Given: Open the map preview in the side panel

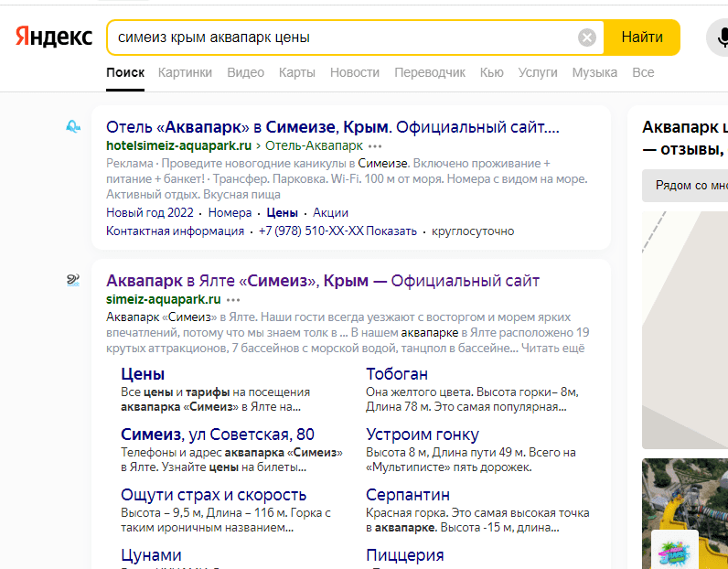Looking at the screenshot, I should pyautogui.click(x=684, y=329).
